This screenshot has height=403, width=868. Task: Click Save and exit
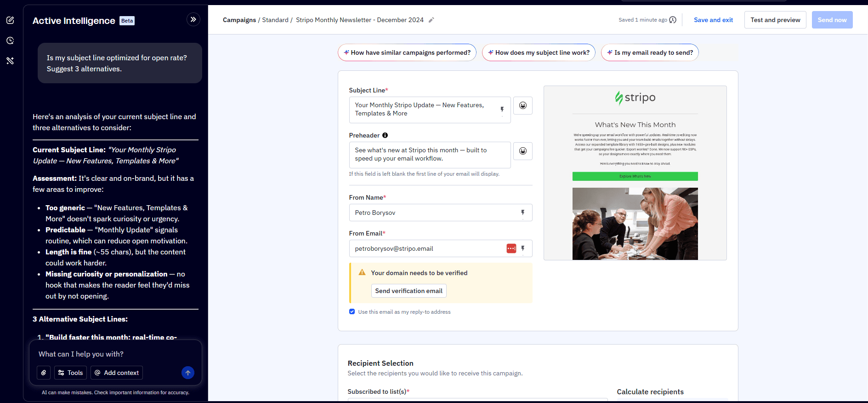[x=713, y=20]
